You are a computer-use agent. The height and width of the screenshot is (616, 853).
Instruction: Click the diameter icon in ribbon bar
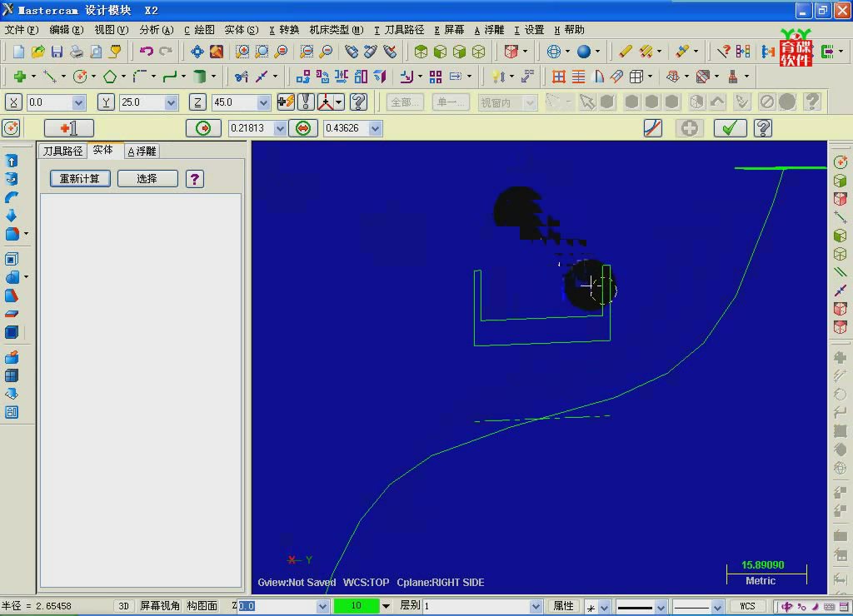(303, 128)
